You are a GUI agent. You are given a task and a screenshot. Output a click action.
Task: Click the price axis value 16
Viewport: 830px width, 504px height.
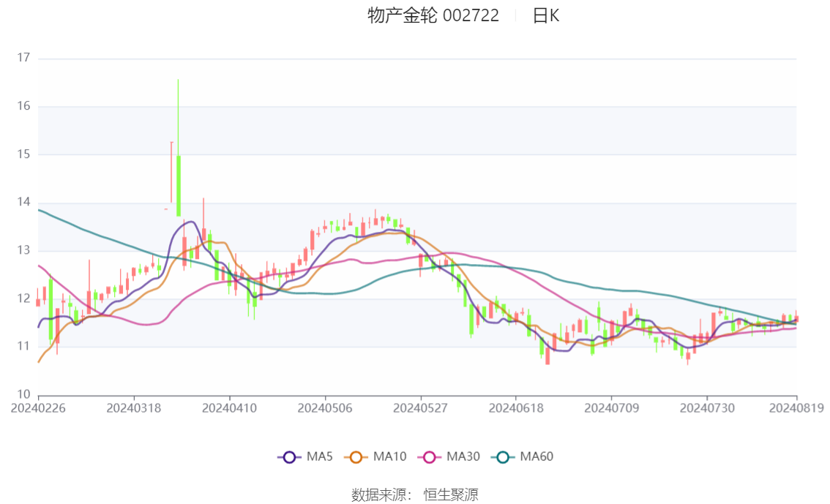coord(24,106)
